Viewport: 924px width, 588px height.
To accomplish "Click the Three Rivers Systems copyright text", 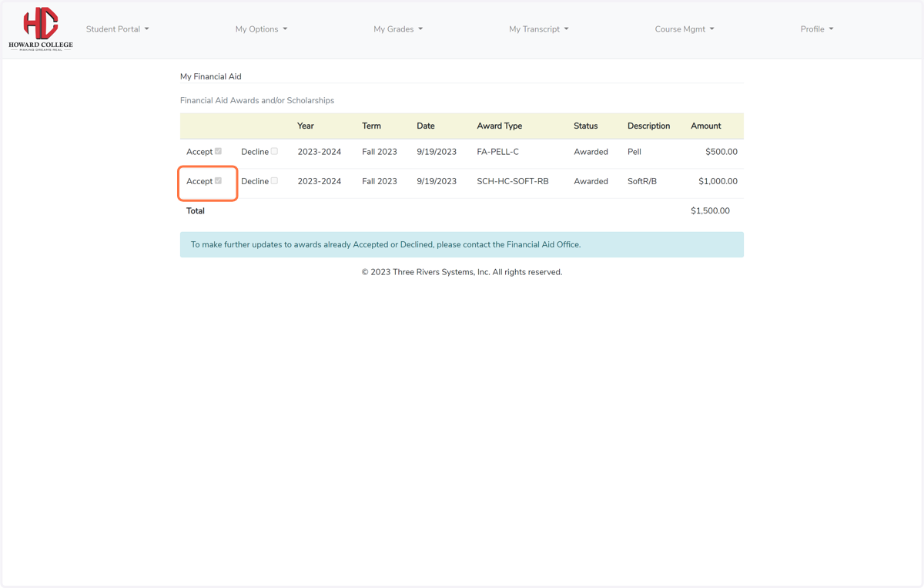I will [462, 272].
